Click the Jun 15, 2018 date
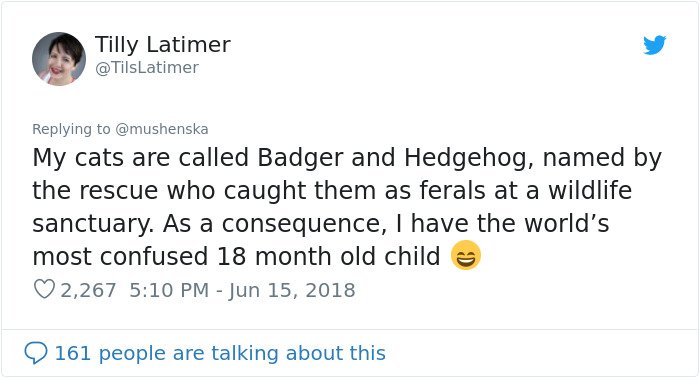 coord(292,290)
